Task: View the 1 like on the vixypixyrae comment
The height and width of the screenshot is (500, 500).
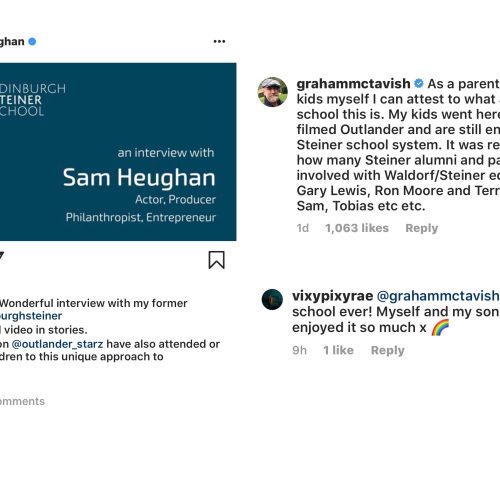Action: click(x=338, y=350)
